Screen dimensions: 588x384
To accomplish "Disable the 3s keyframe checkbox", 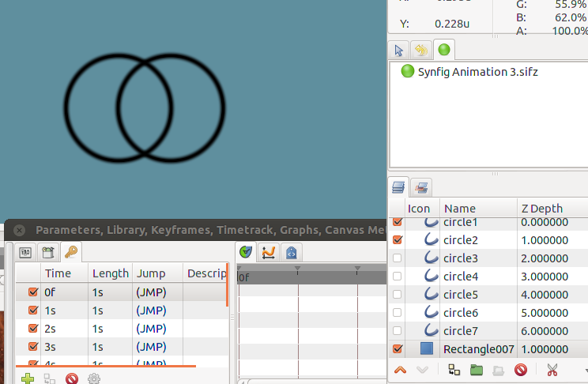I will click(x=33, y=347).
